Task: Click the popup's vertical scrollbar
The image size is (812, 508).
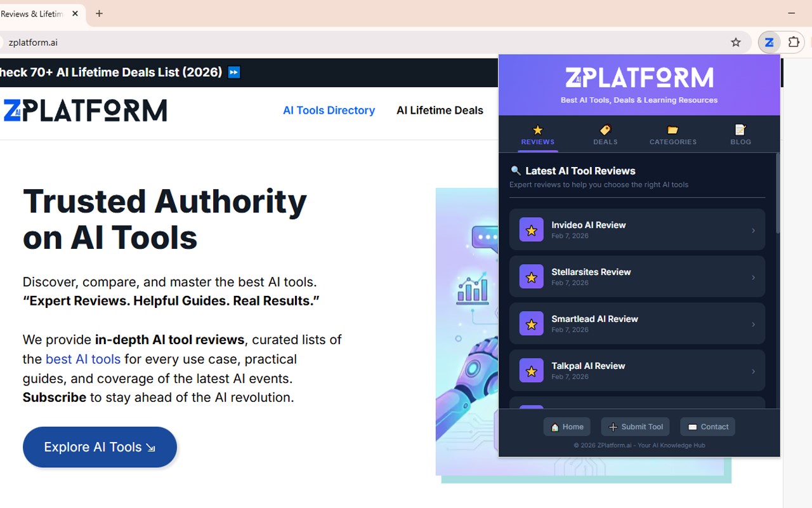Action: click(777, 194)
